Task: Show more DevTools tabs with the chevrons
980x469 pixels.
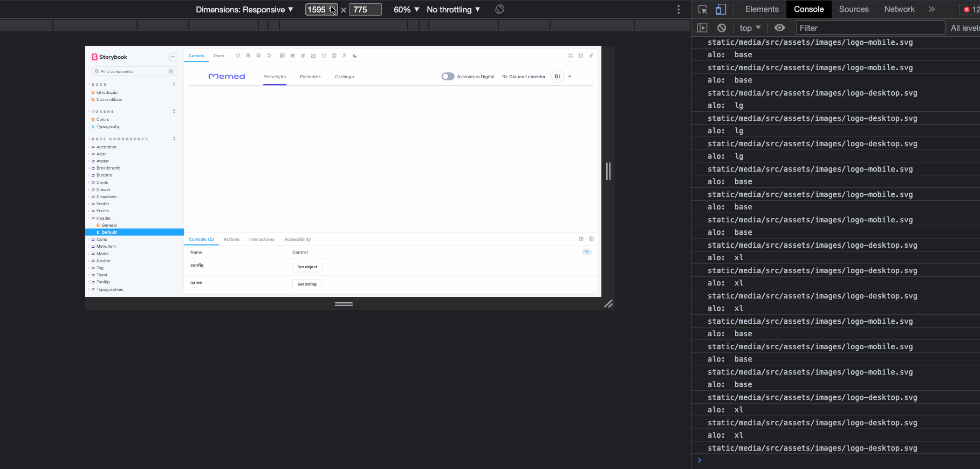Action: point(931,9)
